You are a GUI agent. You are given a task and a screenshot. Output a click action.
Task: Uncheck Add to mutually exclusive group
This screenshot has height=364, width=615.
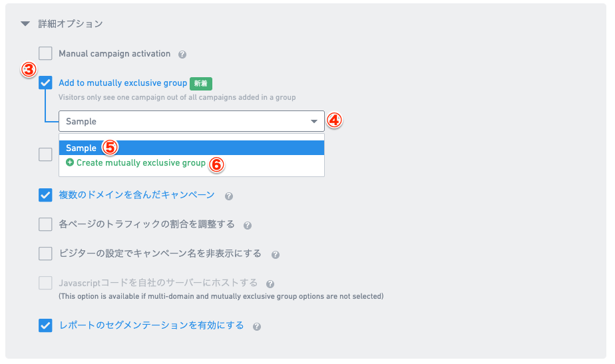pos(45,83)
